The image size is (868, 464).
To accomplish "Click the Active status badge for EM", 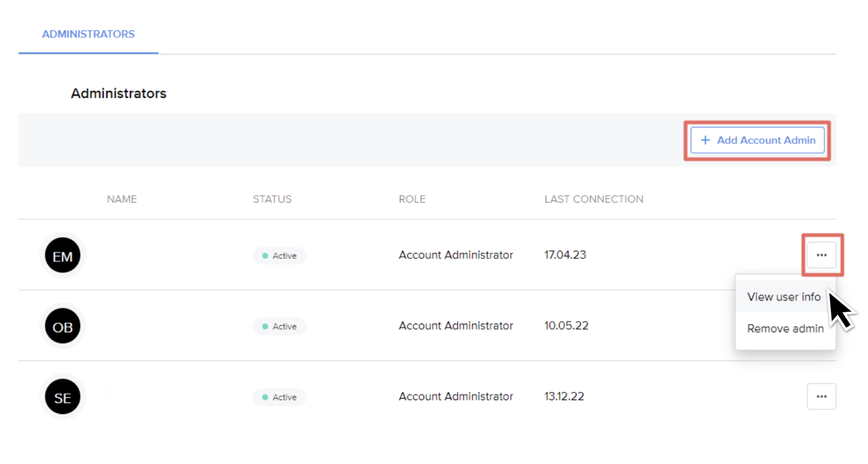I will pyautogui.click(x=279, y=256).
